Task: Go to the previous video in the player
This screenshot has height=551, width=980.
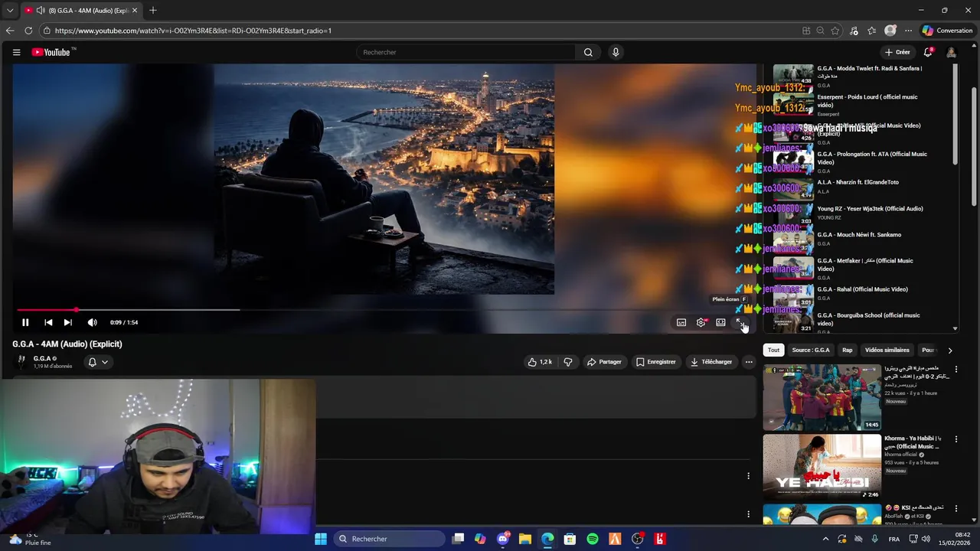Action: point(48,322)
